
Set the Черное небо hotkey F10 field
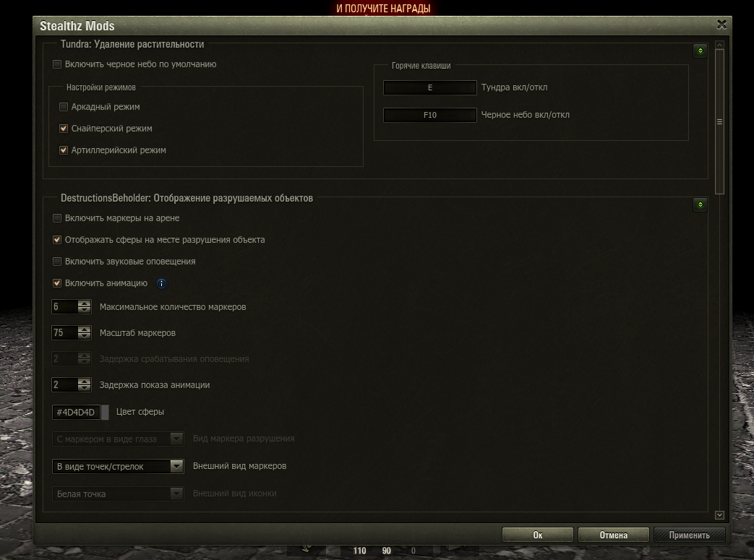pyautogui.click(x=429, y=115)
